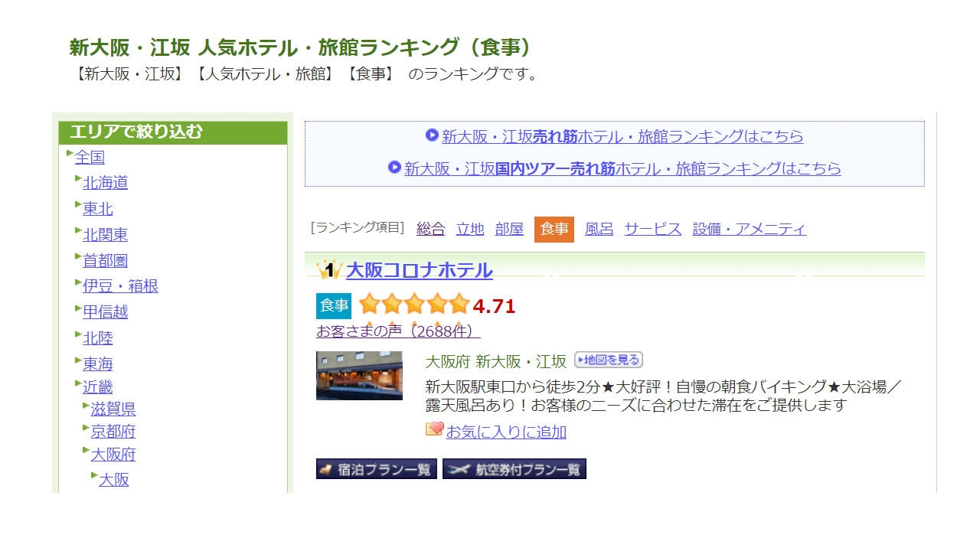Switch ranking to 総合

(430, 229)
